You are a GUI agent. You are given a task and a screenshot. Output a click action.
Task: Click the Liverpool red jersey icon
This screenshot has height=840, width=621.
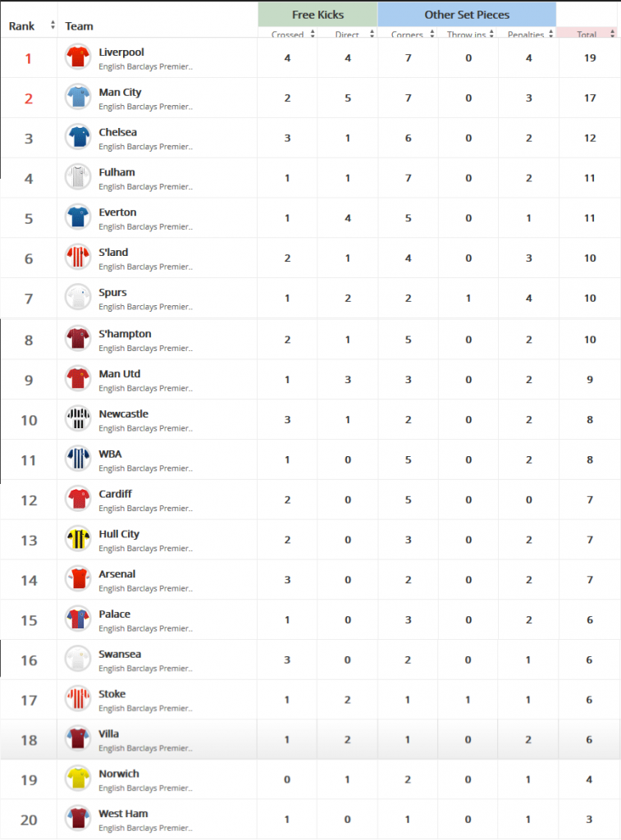(78, 57)
